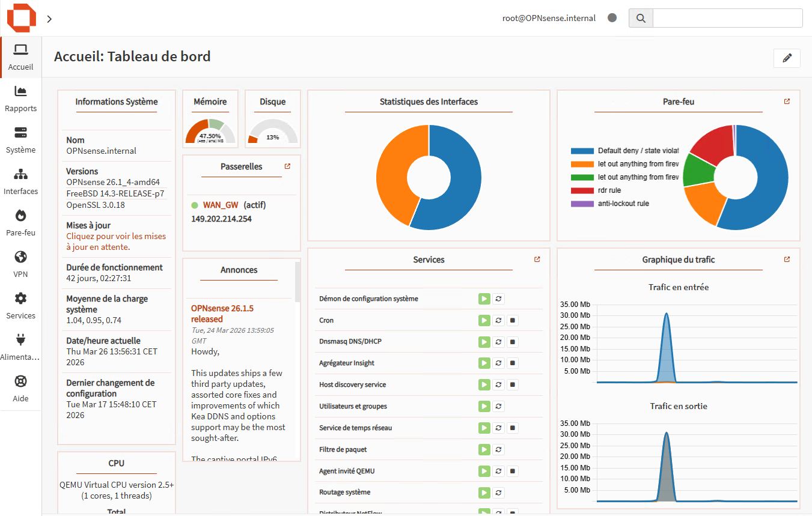Click the pencil edit dashboard icon
Viewport: 812px width, 516px height.
787,58
